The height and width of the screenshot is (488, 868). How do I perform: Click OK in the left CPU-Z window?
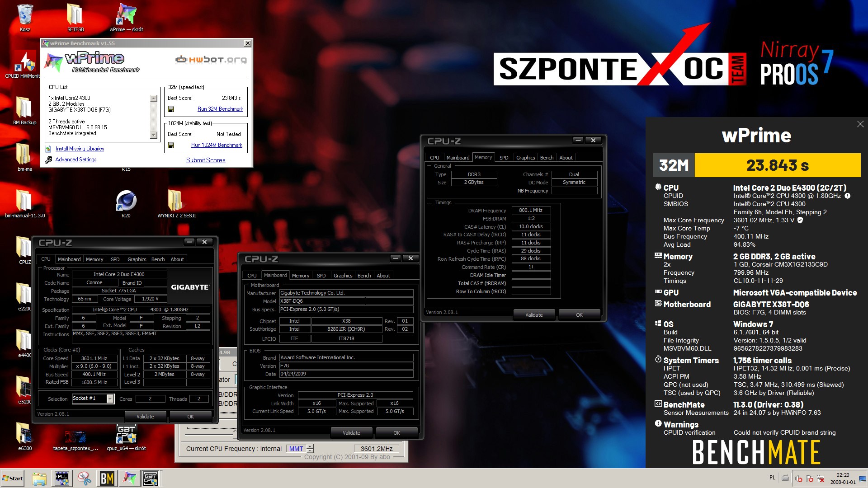click(x=190, y=417)
